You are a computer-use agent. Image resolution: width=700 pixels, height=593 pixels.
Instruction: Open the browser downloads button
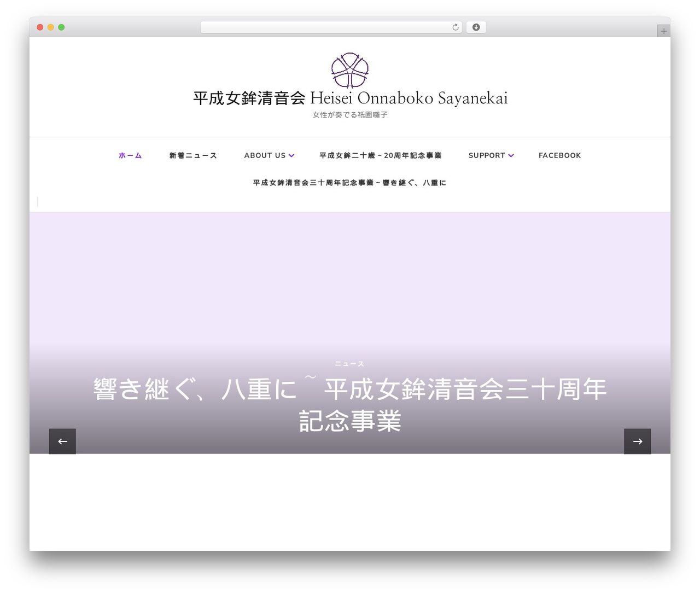pos(476,27)
